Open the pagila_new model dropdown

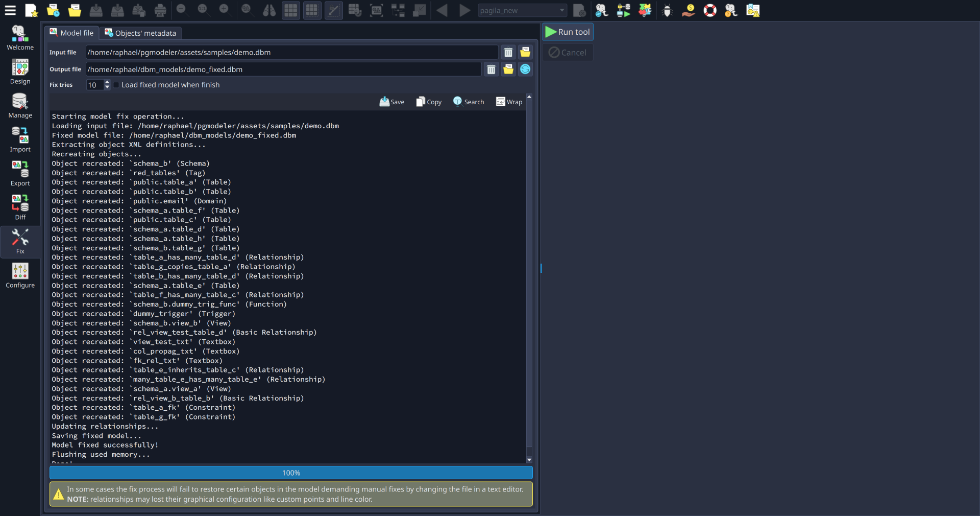[x=522, y=10]
